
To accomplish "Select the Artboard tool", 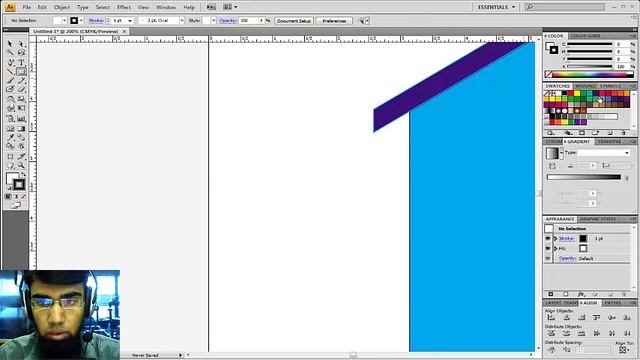I will 10,156.
